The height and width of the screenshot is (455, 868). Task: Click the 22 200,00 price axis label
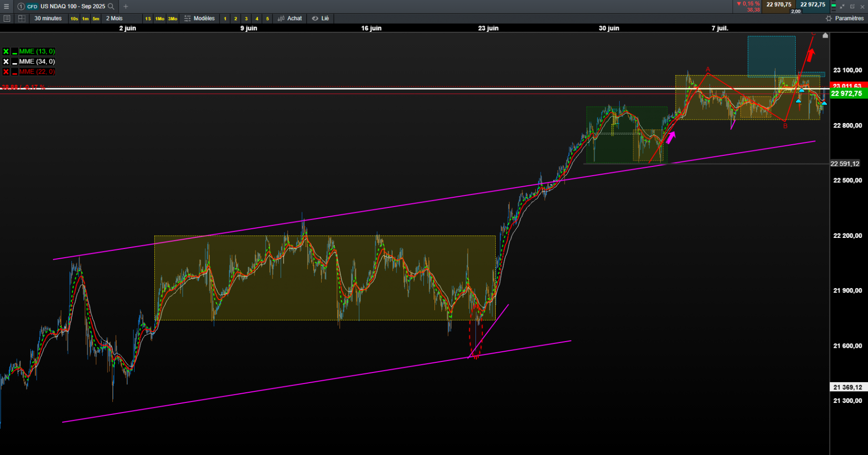point(848,235)
